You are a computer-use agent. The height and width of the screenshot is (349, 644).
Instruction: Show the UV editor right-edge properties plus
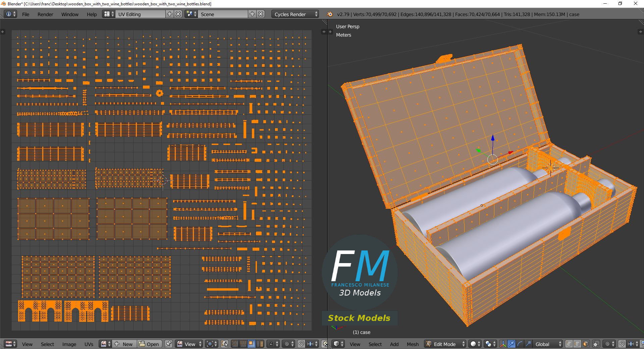point(324,32)
